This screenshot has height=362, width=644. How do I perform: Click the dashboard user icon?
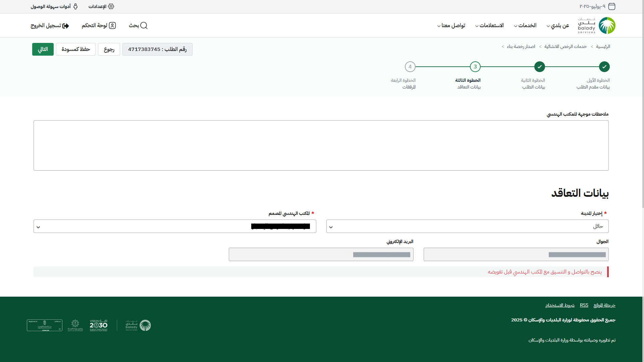click(112, 25)
